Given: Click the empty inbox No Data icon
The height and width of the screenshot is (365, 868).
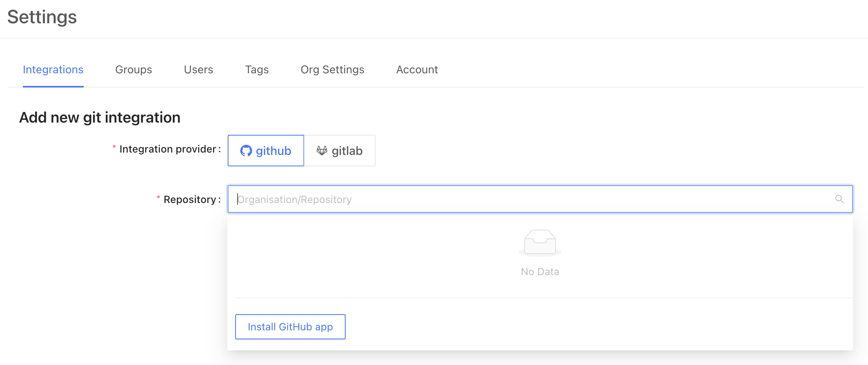Looking at the screenshot, I should click(540, 243).
